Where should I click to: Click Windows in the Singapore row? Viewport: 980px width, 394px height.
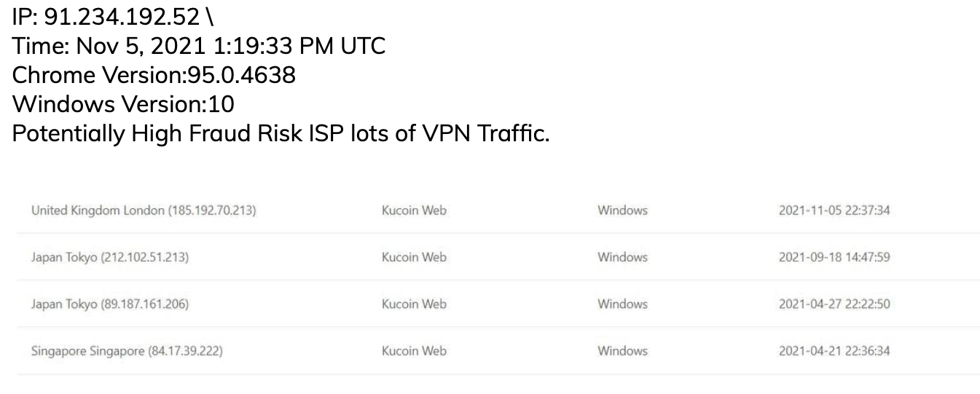click(622, 350)
